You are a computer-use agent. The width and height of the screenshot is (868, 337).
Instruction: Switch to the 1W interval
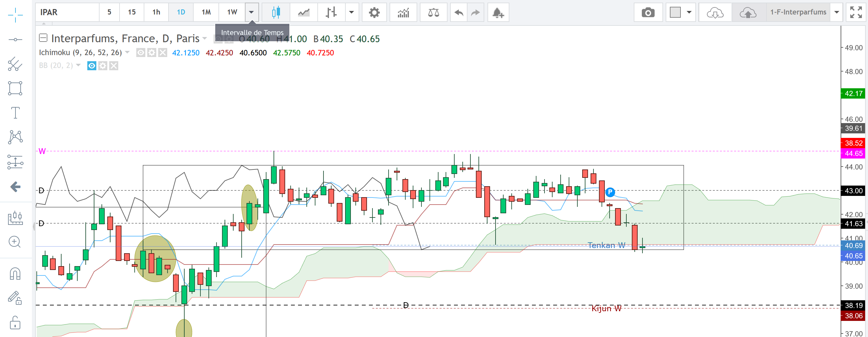[x=232, y=13]
